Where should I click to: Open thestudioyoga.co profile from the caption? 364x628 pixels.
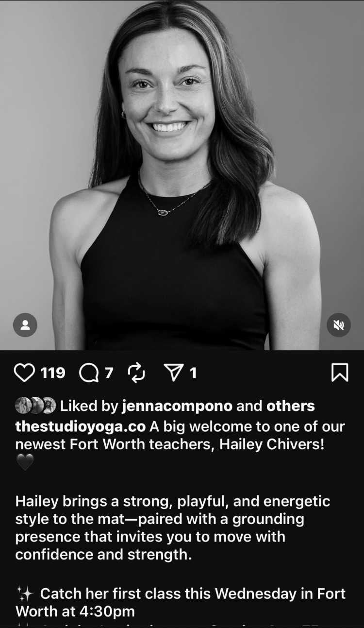80,426
